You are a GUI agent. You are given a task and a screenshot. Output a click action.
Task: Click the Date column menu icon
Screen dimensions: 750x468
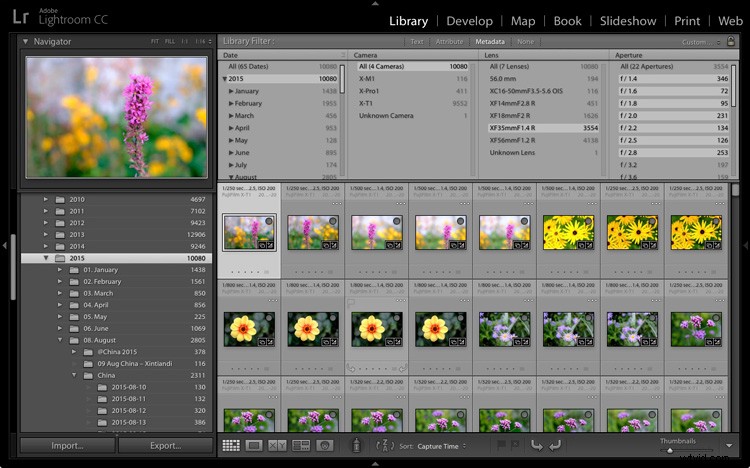click(x=343, y=55)
